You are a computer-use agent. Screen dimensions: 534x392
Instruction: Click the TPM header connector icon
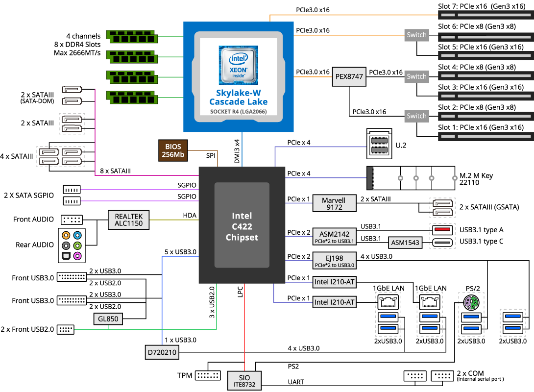pos(208,376)
